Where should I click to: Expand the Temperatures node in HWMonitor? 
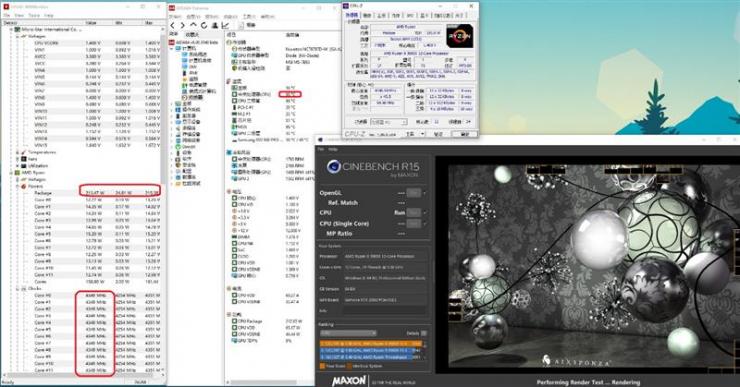pyautogui.click(x=17, y=152)
